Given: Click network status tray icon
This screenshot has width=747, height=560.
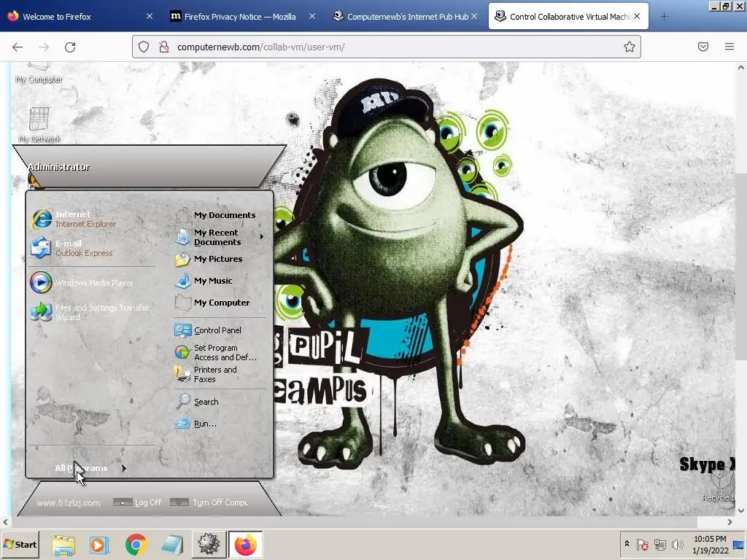Looking at the screenshot, I should coord(659,544).
